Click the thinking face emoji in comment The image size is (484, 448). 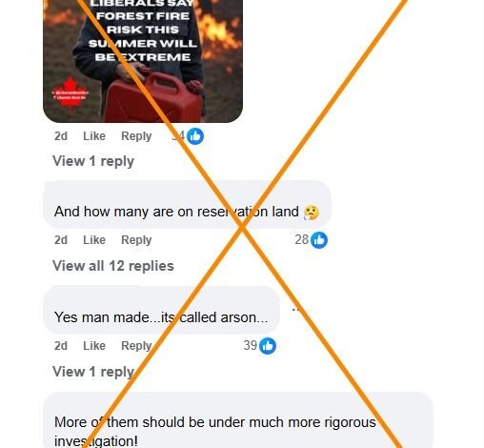pyautogui.click(x=312, y=213)
